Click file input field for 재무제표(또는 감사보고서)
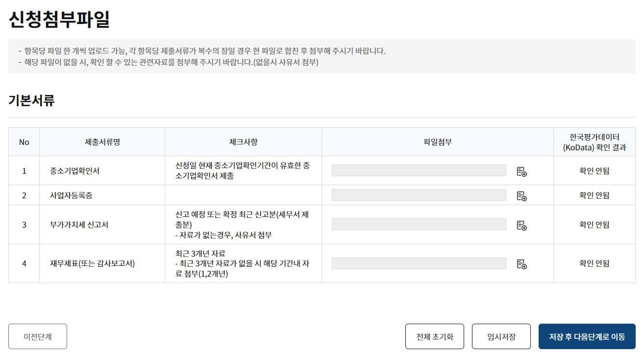 point(419,263)
